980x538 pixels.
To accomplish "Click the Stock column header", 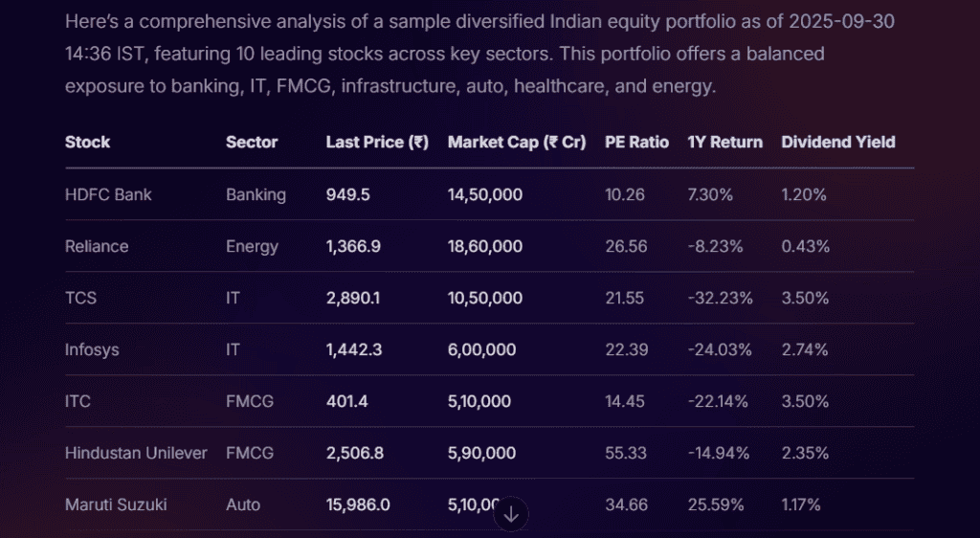I will pyautogui.click(x=87, y=142).
